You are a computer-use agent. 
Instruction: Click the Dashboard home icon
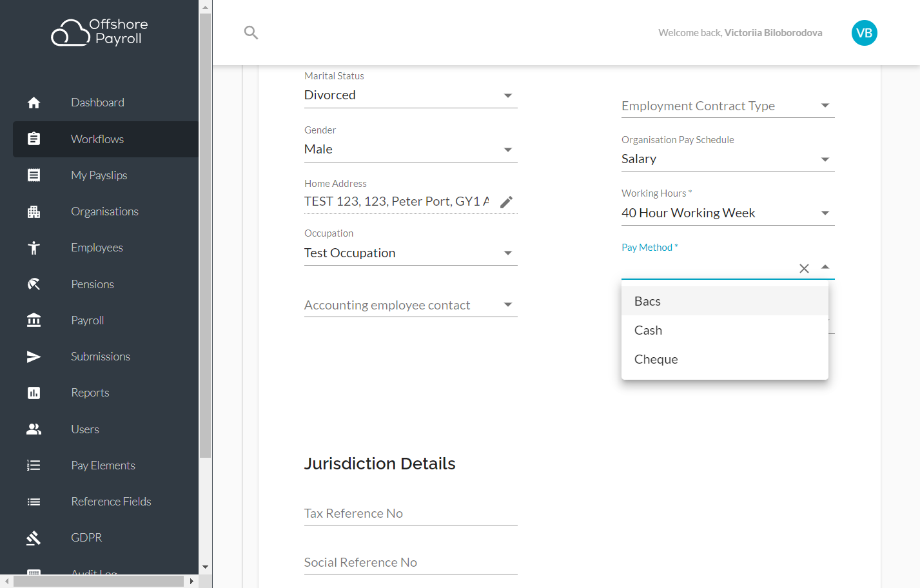[34, 103]
